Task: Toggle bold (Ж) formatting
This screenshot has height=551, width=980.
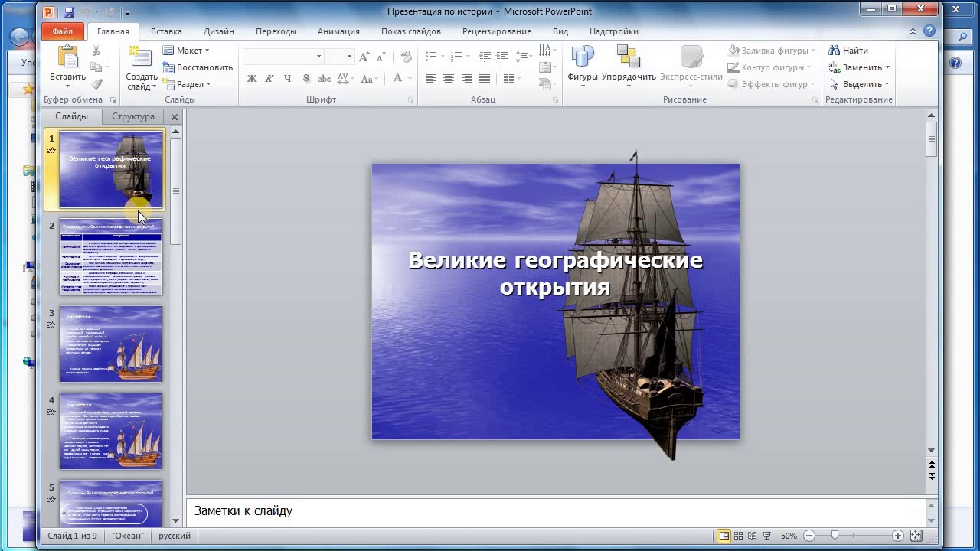Action: (251, 78)
